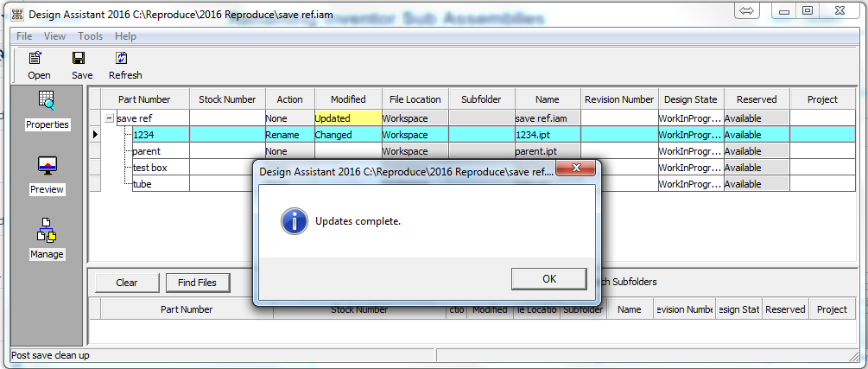Click the Reserved column header in upper table
The height and width of the screenshot is (369, 868).
click(757, 99)
